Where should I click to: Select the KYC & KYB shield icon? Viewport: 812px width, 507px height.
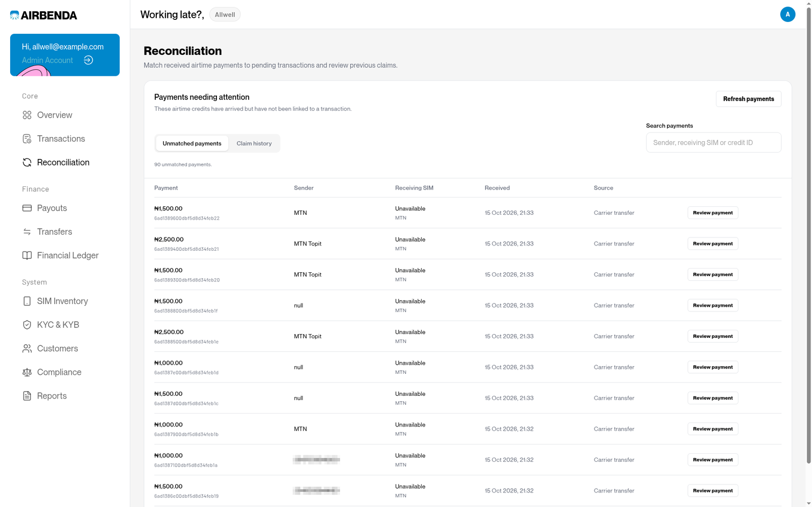point(27,324)
